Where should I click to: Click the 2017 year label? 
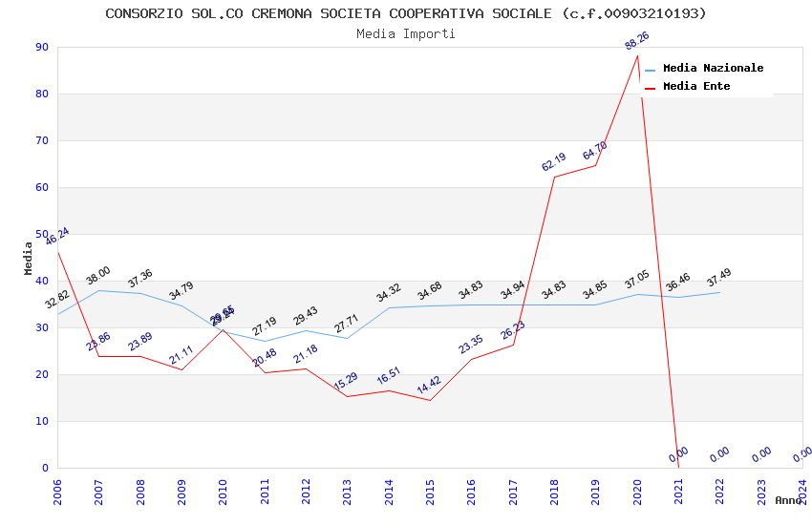click(x=513, y=492)
